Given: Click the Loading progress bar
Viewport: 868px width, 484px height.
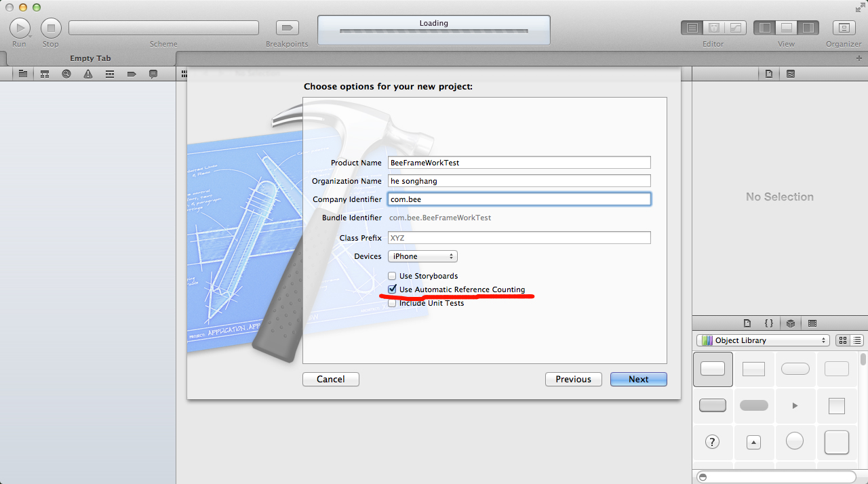Looking at the screenshot, I should click(434, 31).
